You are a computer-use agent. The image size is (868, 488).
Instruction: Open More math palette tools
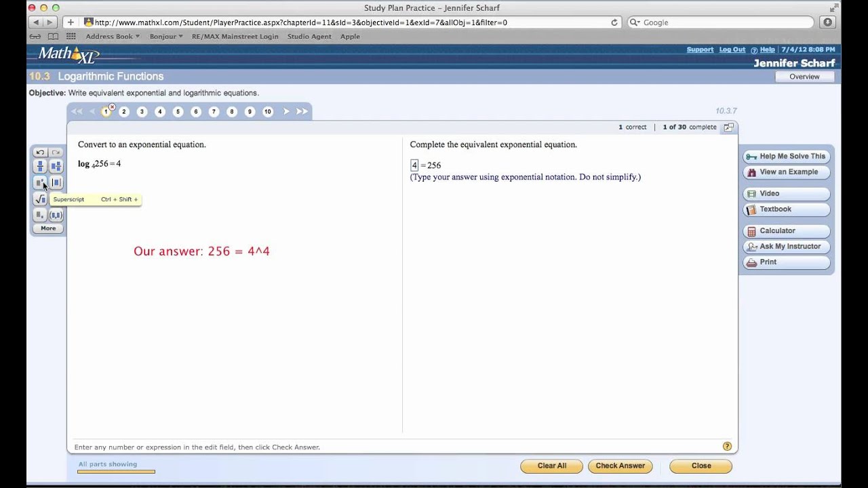[48, 228]
